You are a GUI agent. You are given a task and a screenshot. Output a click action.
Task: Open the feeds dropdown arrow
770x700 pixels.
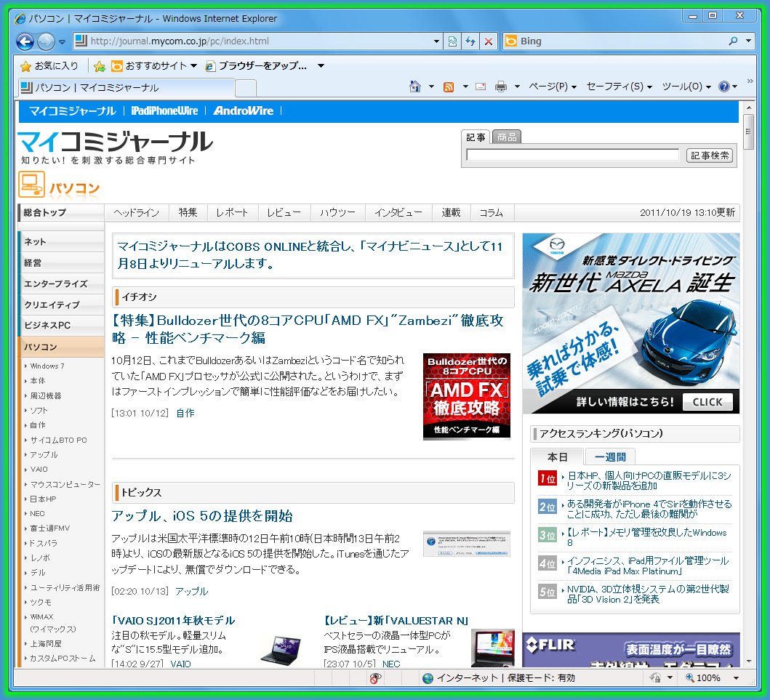pos(465,87)
